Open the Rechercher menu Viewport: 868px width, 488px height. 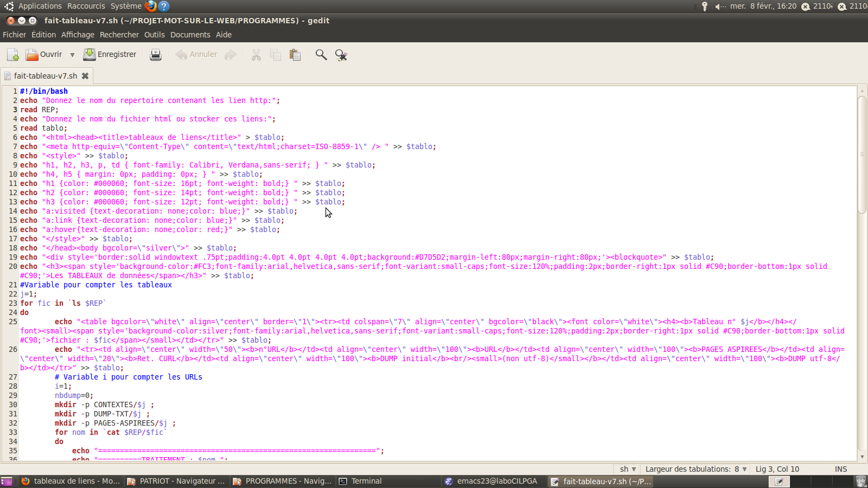119,35
